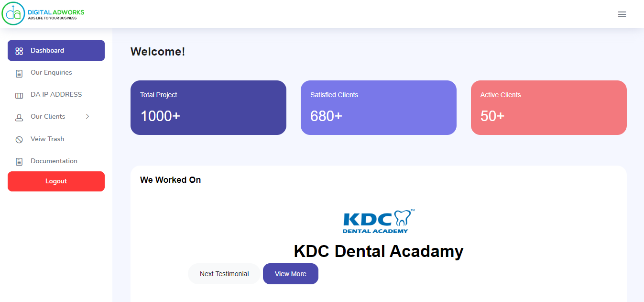The height and width of the screenshot is (302, 644).
Task: Click the Dashboard grid icon
Action: pyautogui.click(x=19, y=51)
